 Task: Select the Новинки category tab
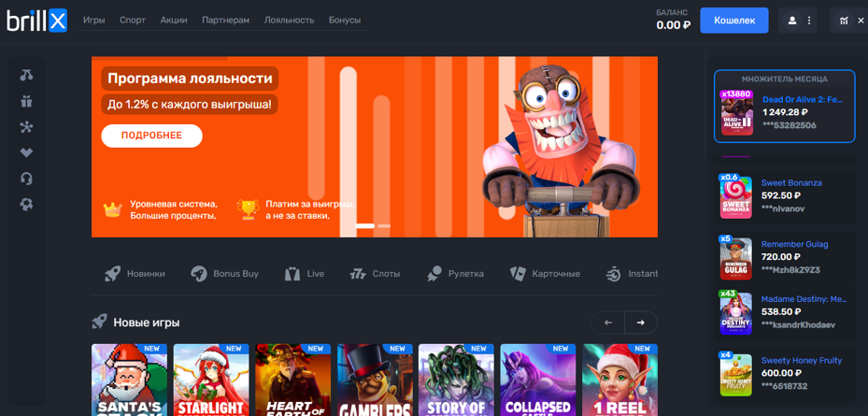click(x=135, y=274)
